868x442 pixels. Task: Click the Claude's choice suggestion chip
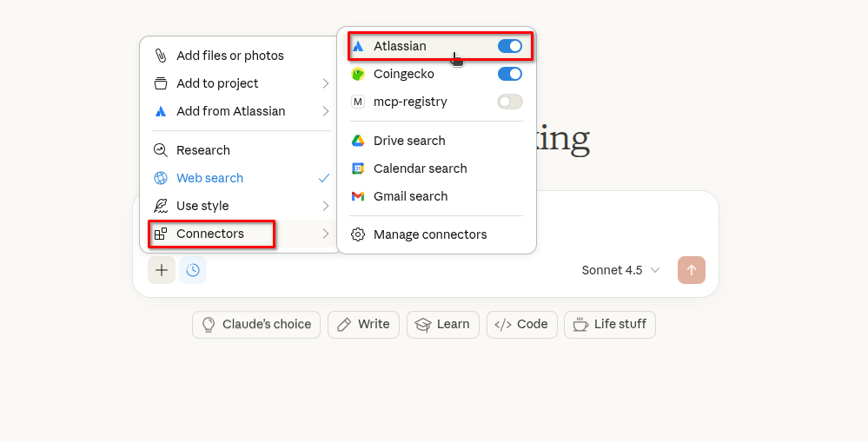[x=256, y=324]
